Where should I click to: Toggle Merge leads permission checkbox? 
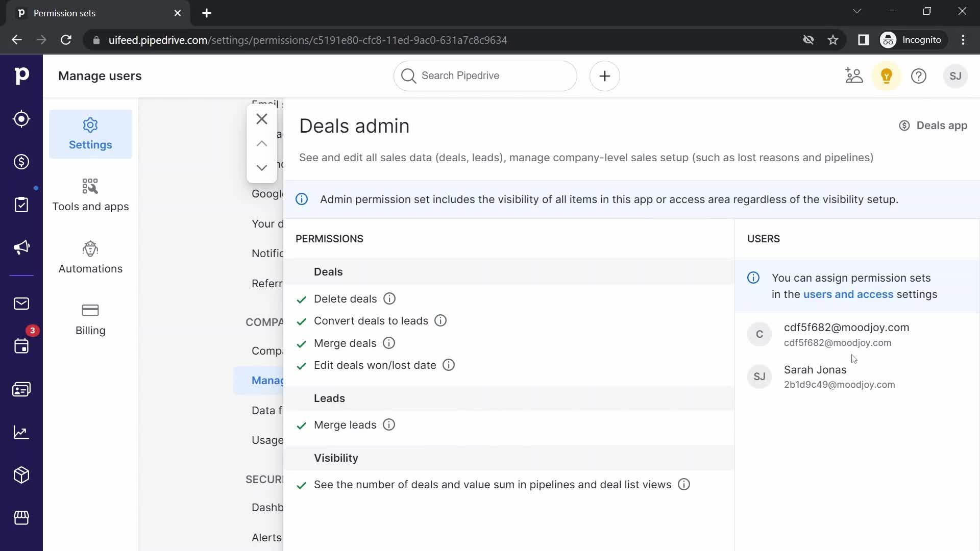tap(301, 424)
